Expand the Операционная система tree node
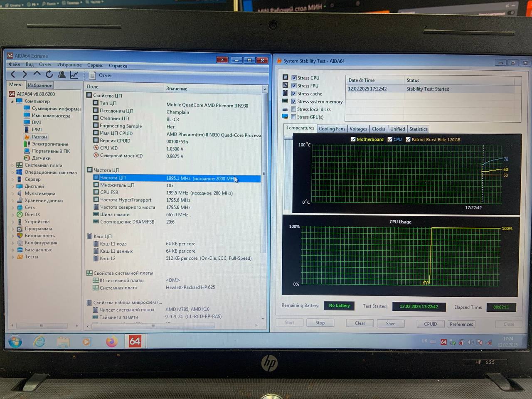 [12, 172]
